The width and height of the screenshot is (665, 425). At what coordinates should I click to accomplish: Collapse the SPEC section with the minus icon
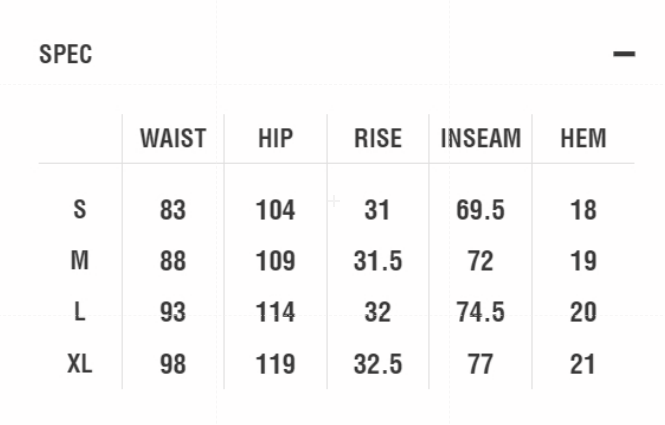click(x=624, y=54)
